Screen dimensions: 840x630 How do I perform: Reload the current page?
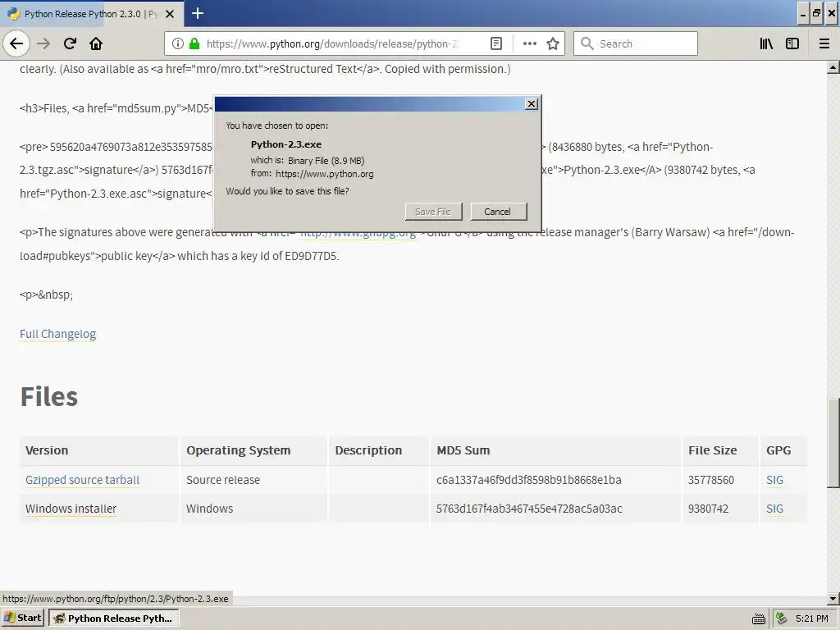tap(70, 43)
